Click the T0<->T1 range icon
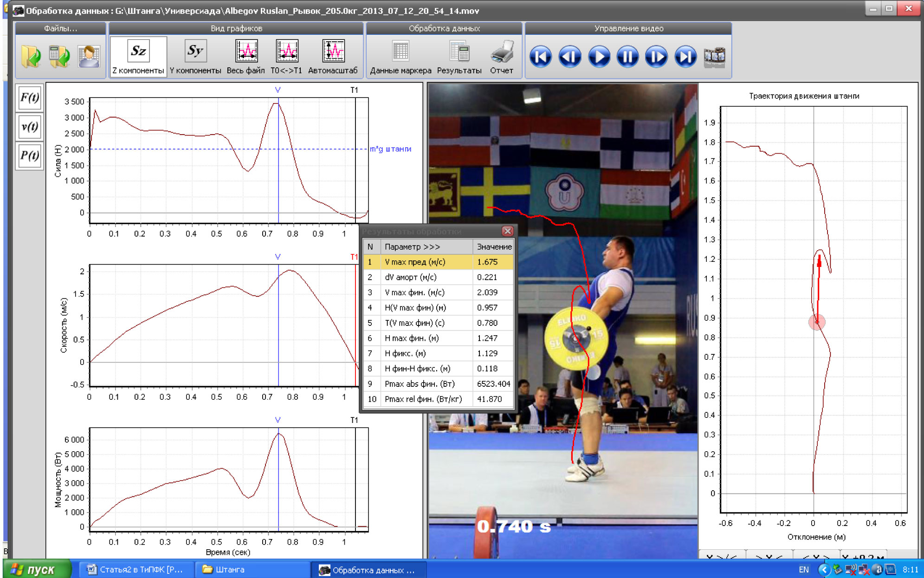Image resolution: width=924 pixels, height=578 pixels. click(286, 51)
